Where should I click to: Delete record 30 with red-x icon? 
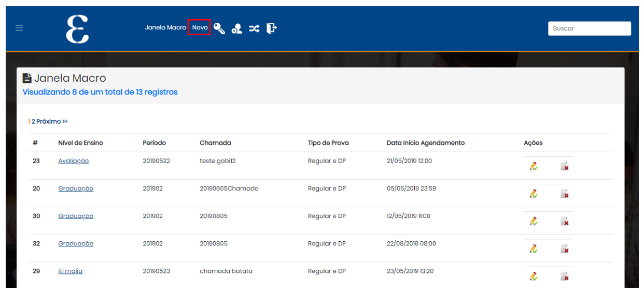pos(565,221)
